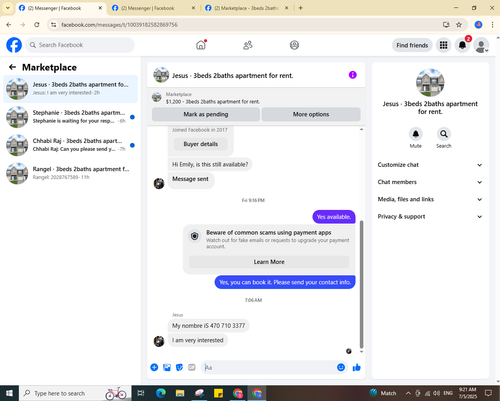500x401 pixels.
Task: Switch to the second Messenger tab
Action: 153,8
